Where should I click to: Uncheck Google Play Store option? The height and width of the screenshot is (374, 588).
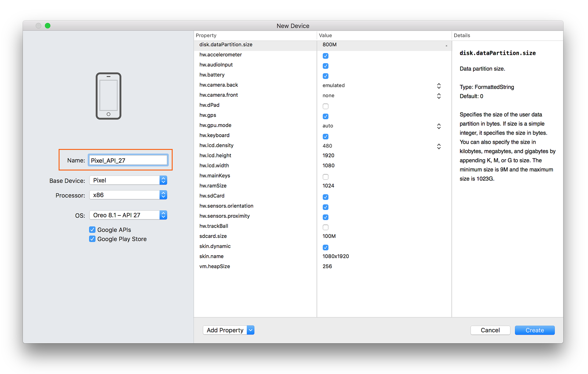click(x=92, y=239)
